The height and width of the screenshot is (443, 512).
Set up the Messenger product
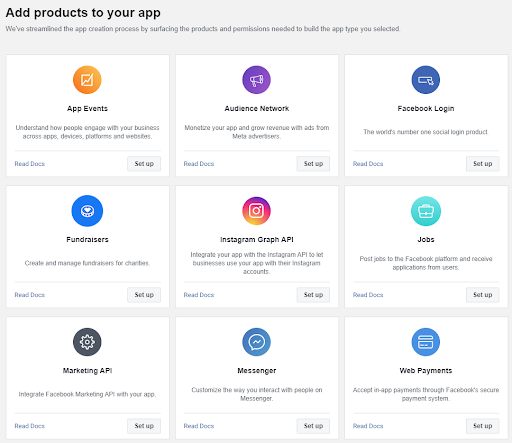pyautogui.click(x=313, y=426)
